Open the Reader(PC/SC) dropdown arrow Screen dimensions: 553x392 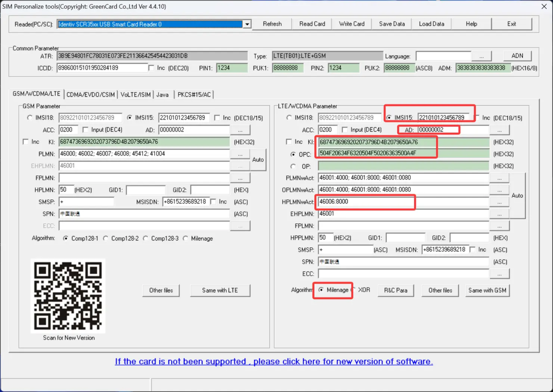tap(247, 24)
